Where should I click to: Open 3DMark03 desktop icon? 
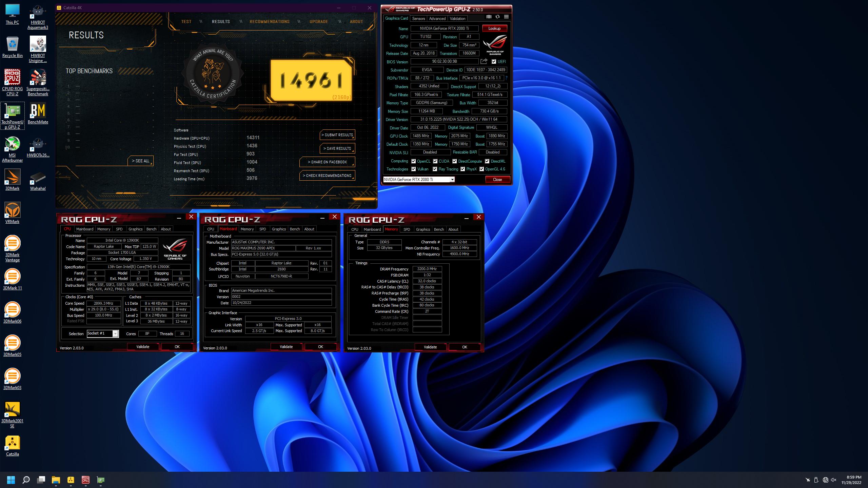coord(13,379)
